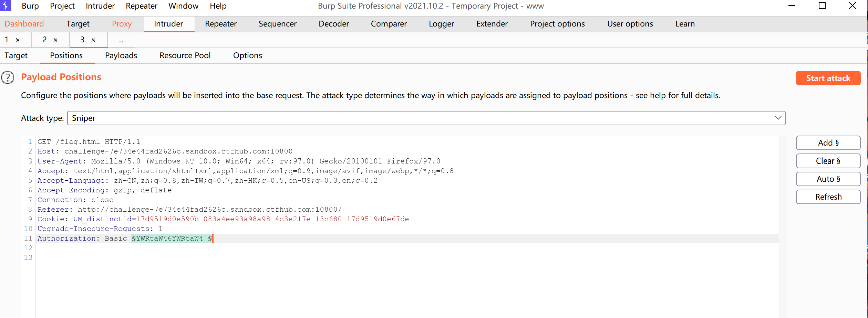The width and height of the screenshot is (868, 318).
Task: Click the Referer header line
Action: pyautogui.click(x=190, y=209)
